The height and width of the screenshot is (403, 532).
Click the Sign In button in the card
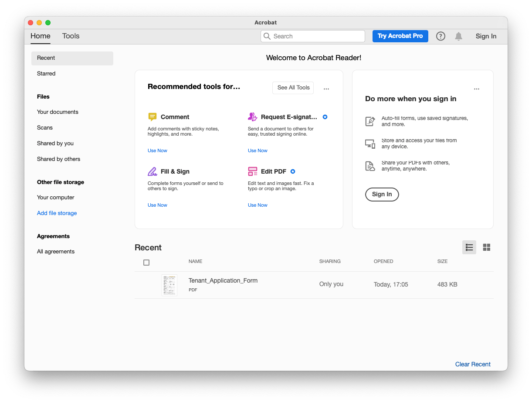[x=382, y=195]
